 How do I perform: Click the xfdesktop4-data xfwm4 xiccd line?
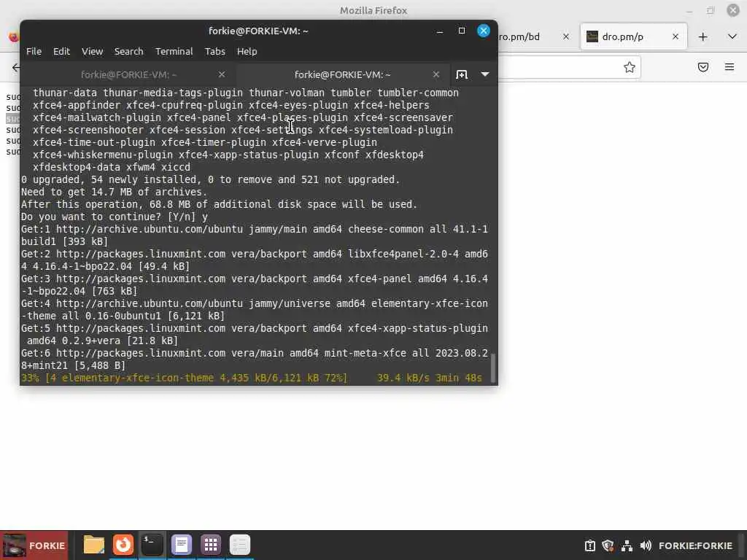[x=112, y=168]
